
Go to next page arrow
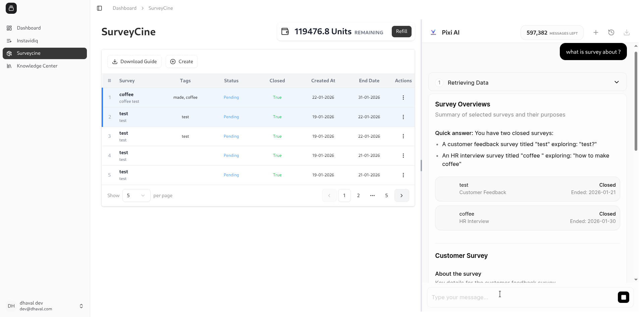click(x=401, y=195)
